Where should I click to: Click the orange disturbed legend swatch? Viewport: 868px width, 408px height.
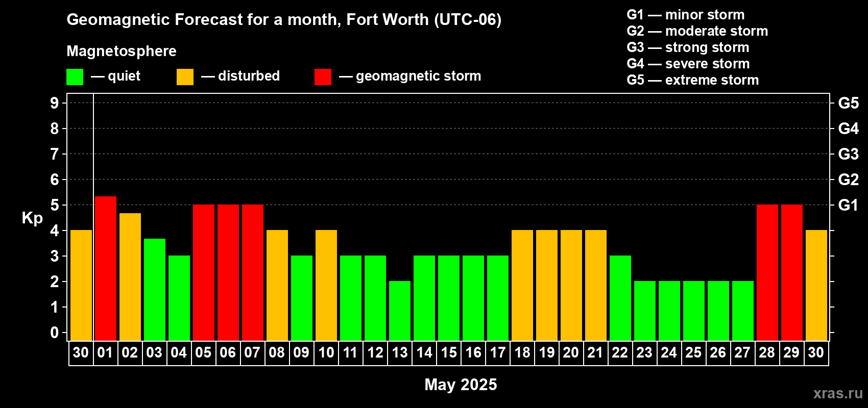[185, 77]
